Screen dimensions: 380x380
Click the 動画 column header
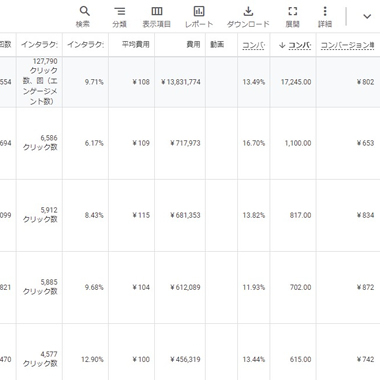coord(217,44)
